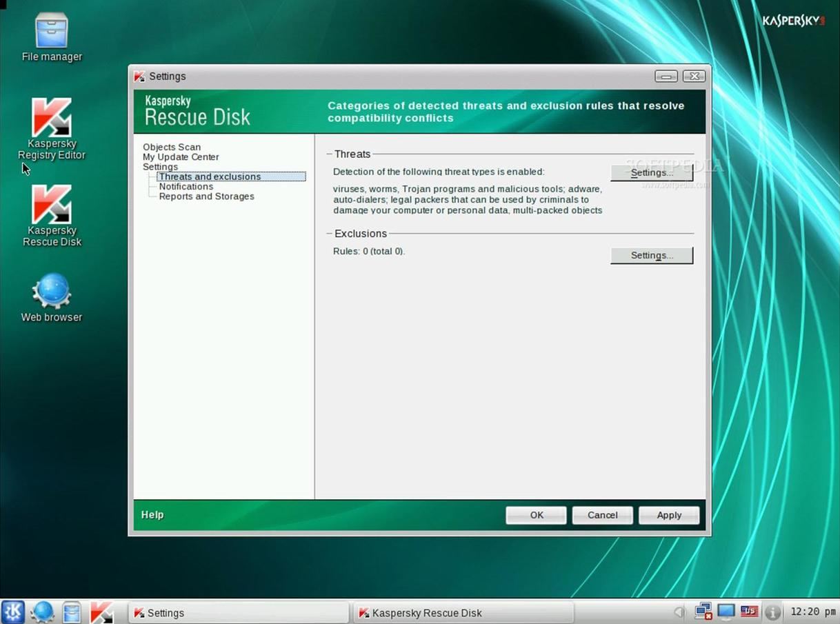
Task: Select Objects Scan in the left tree
Action: [x=172, y=147]
